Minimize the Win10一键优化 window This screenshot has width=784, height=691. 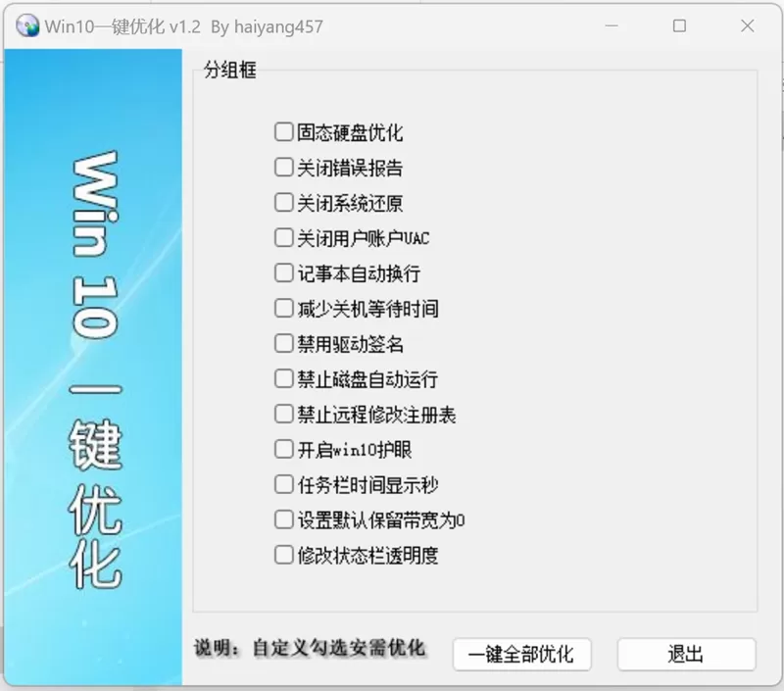coord(611,25)
